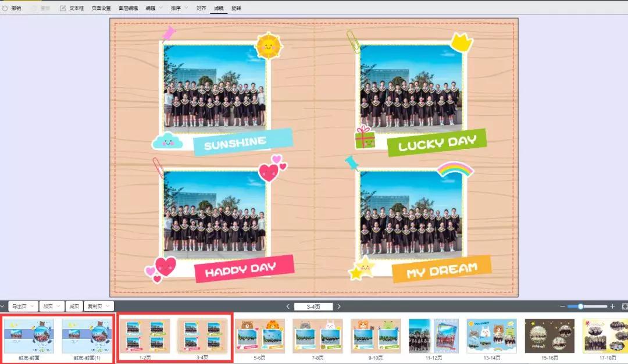Select the rainbow sticker
The image size is (628, 364).
(455, 170)
